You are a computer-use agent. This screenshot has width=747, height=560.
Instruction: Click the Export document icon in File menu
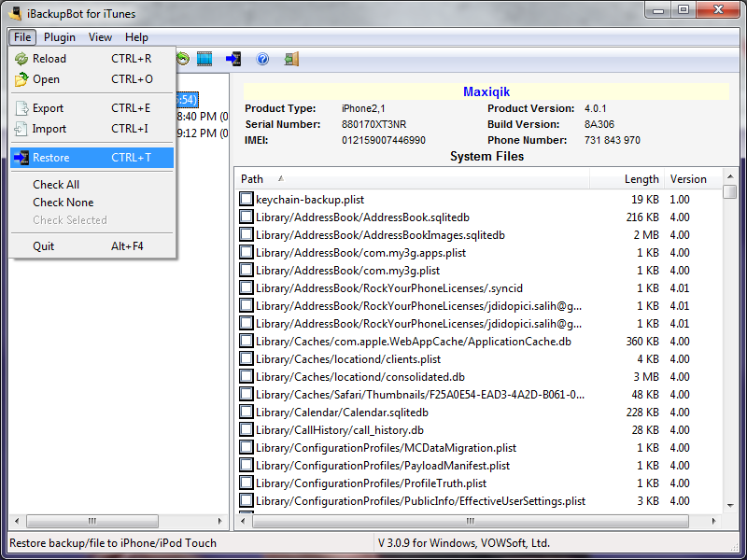(x=21, y=108)
